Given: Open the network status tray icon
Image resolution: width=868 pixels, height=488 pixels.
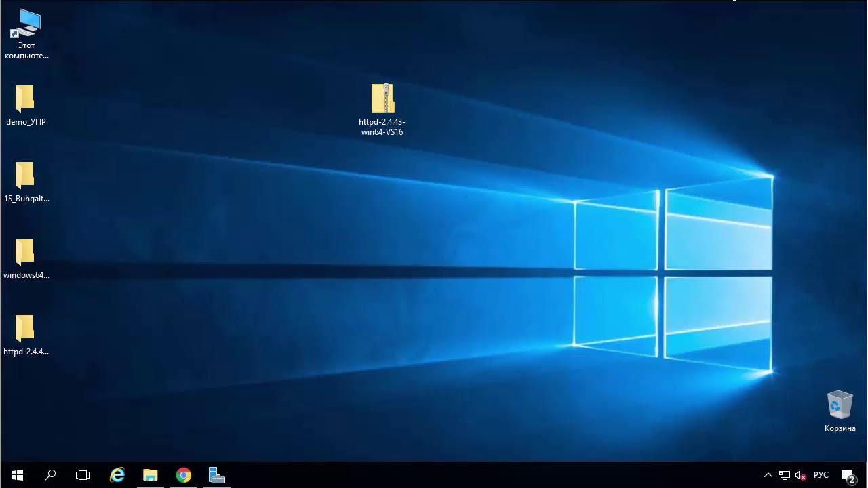Looking at the screenshot, I should [x=785, y=475].
